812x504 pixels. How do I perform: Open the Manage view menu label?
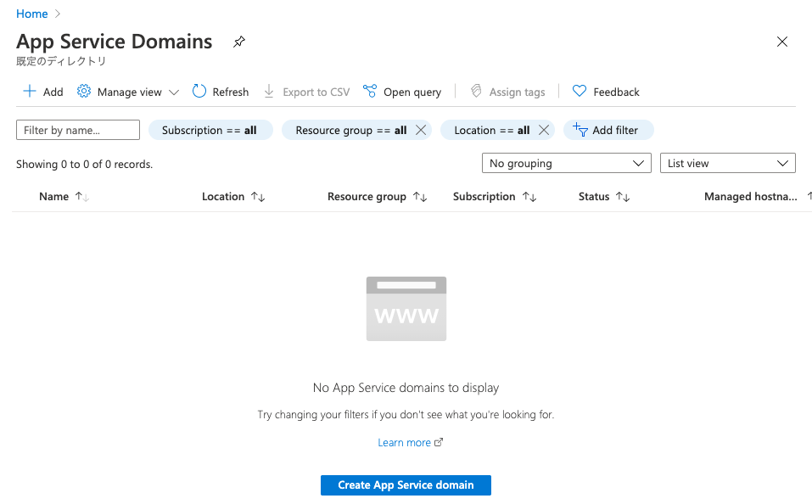(x=130, y=92)
